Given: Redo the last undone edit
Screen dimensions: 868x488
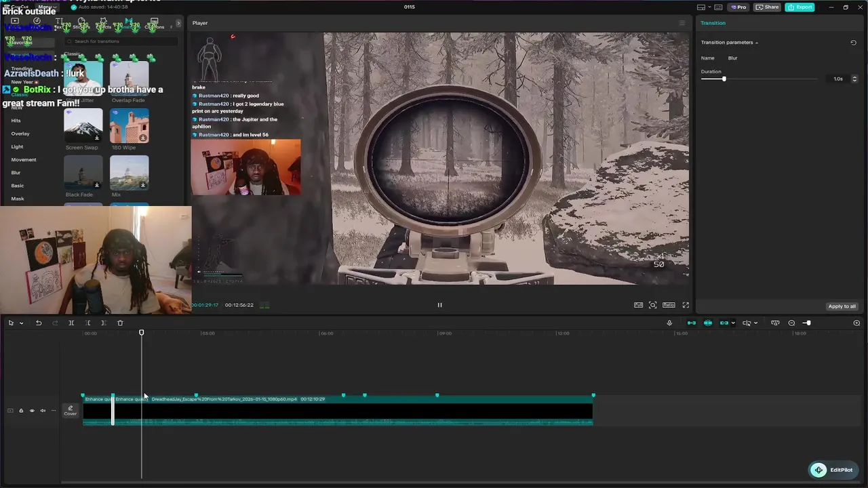Looking at the screenshot, I should point(55,323).
